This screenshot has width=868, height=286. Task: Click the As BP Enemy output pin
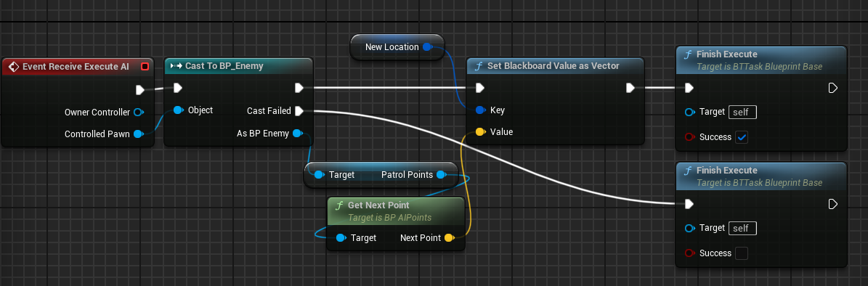click(x=297, y=133)
